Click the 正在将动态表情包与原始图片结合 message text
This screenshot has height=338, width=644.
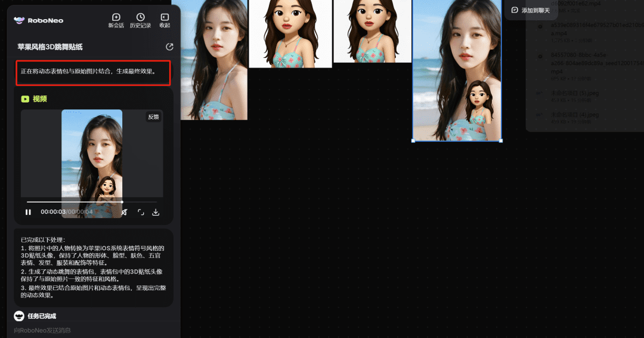pos(89,71)
